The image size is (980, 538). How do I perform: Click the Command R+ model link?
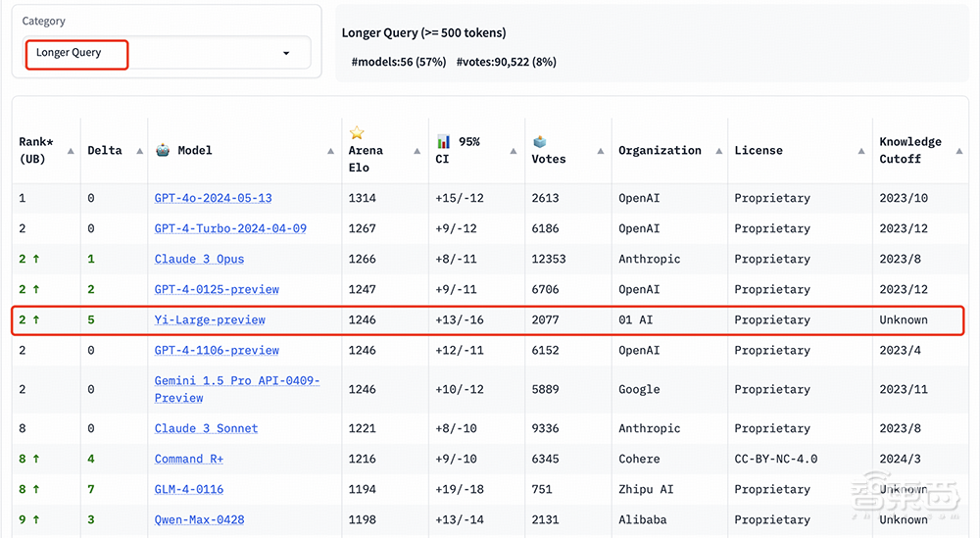tap(188, 459)
